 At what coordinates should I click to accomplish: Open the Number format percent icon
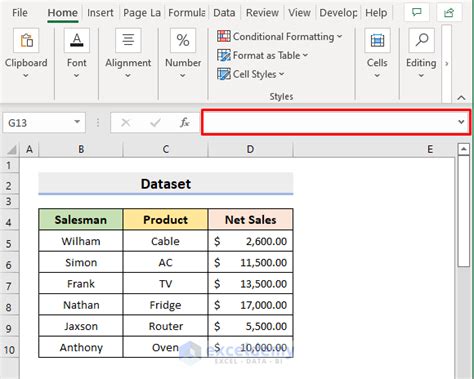coord(183,41)
